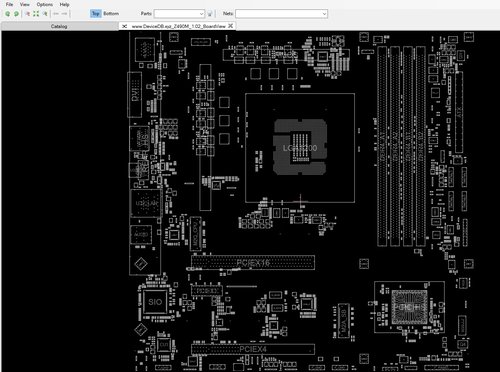The width and height of the screenshot is (500, 372).
Task: Click the greyed back arrow icon
Action: pos(56,14)
